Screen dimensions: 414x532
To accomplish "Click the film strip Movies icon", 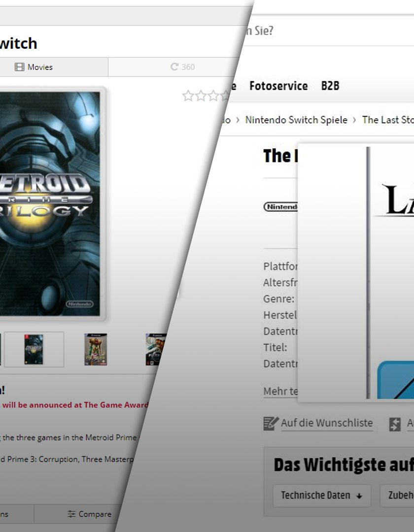I will coord(19,67).
